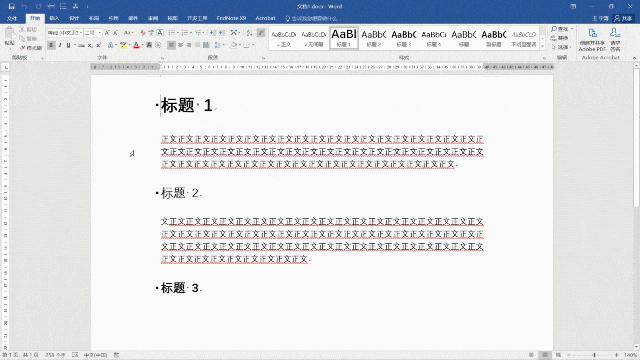Image resolution: width=640 pixels, height=360 pixels.
Task: Open the 文件 (File) tab
Action: (x=12, y=18)
